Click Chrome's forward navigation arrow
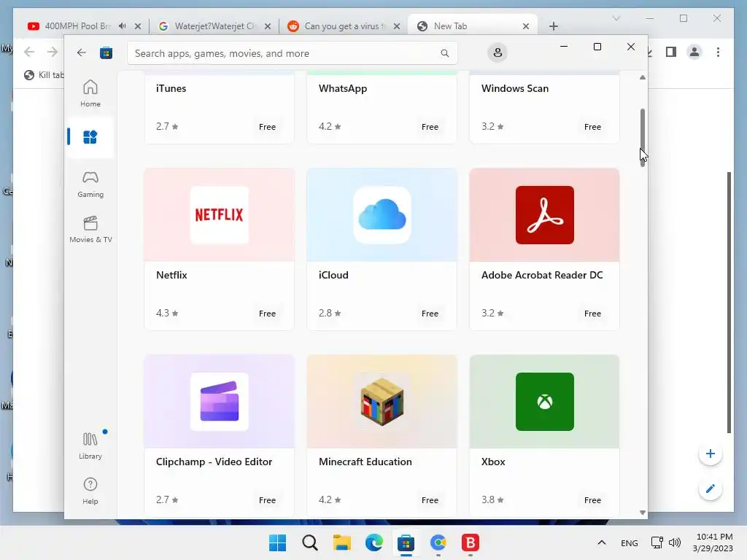The image size is (747, 560). tap(53, 52)
